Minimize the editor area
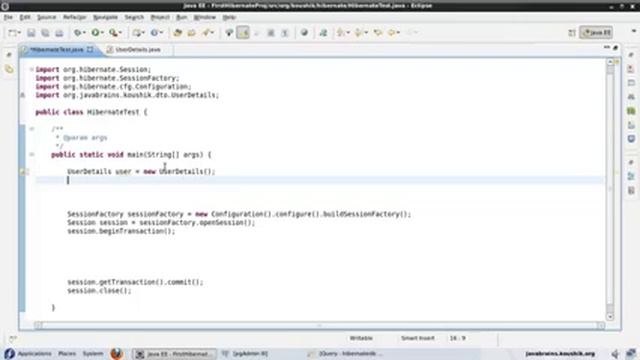The height and width of the screenshot is (360, 640). click(607, 48)
